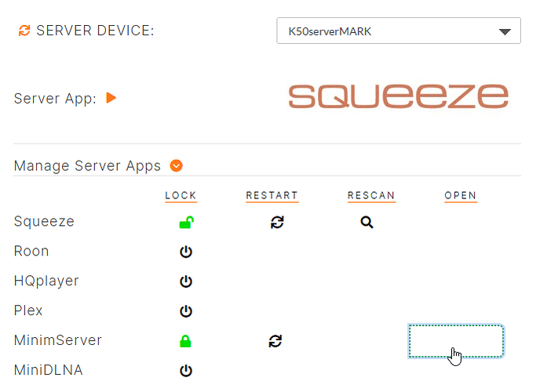The image size is (536, 392).
Task: Click the MinimServer Open cell
Action: 456,341
